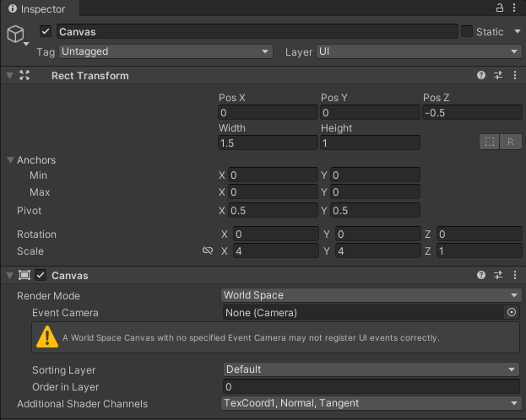Click the Event Camera label
526x420 pixels.
pos(65,313)
